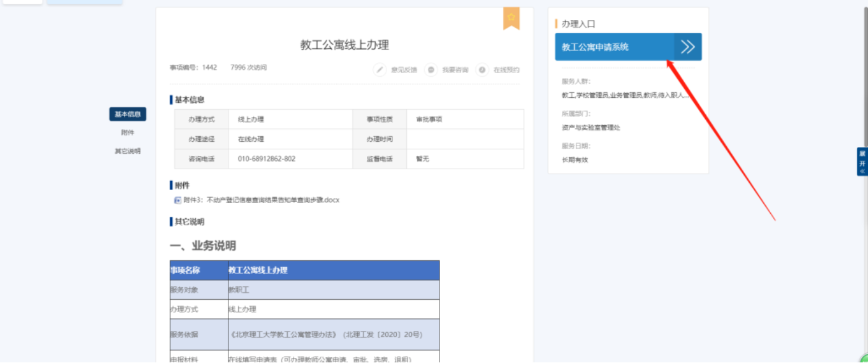Open the 意见反馈 feedback link
This screenshot has height=363, width=868.
point(404,70)
